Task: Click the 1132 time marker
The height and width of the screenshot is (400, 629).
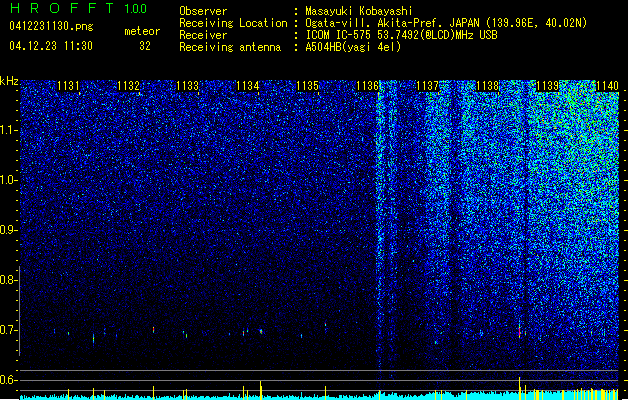Action: (x=128, y=86)
